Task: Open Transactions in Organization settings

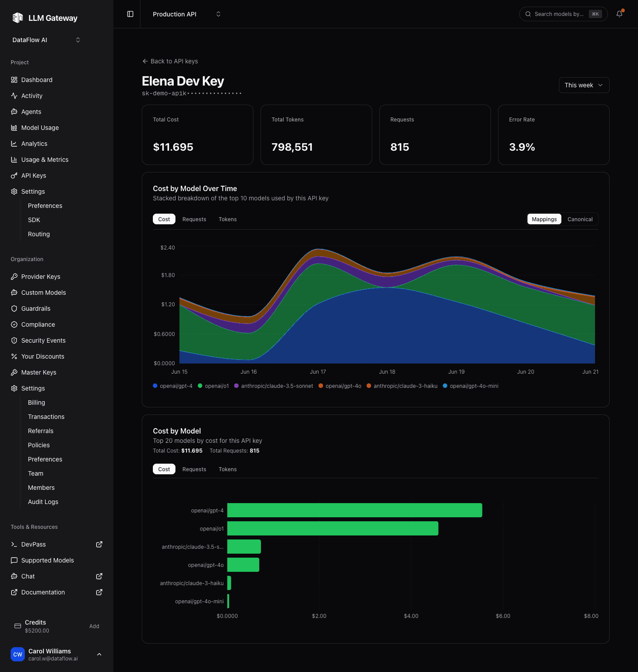Action: (x=46, y=417)
